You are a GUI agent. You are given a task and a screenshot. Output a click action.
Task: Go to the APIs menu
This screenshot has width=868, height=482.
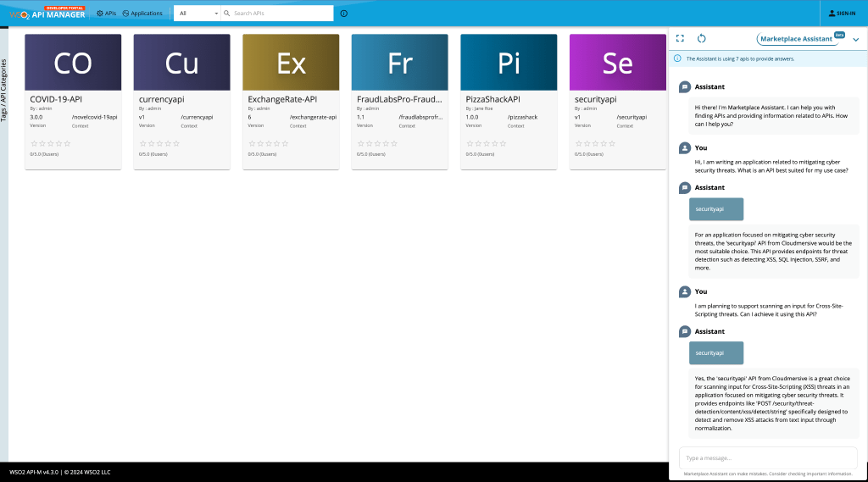tap(106, 14)
